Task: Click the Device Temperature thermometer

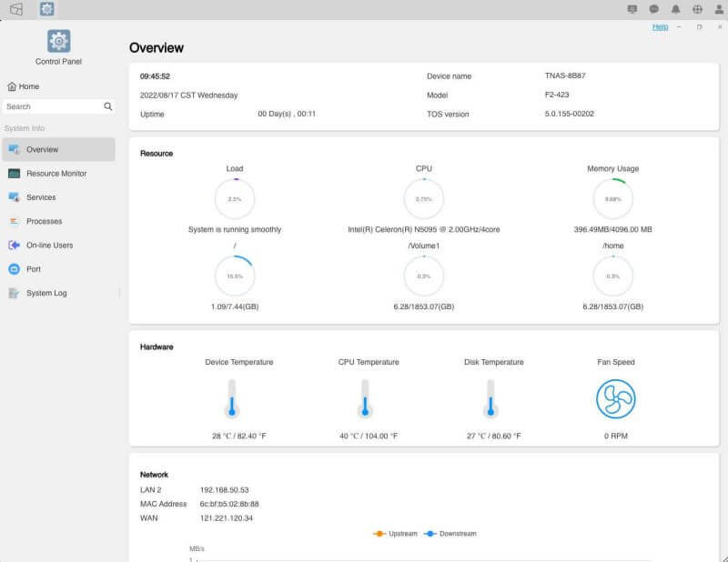Action: click(x=232, y=398)
